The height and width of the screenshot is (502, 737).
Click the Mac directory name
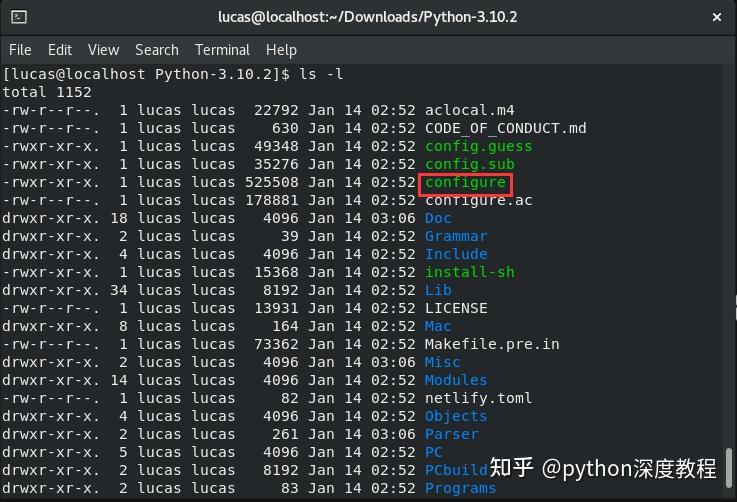pos(438,326)
